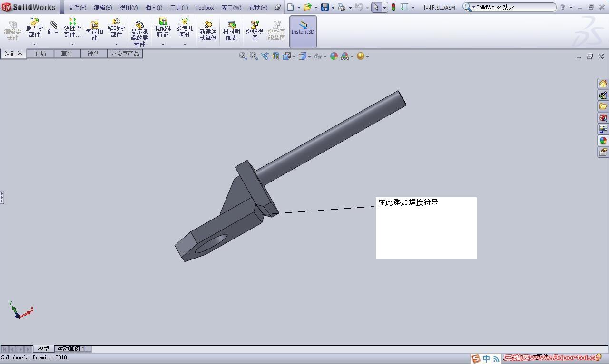The width and height of the screenshot is (609, 364).
Task: Select the Assembly (装配体) tab
Action: tap(13, 54)
